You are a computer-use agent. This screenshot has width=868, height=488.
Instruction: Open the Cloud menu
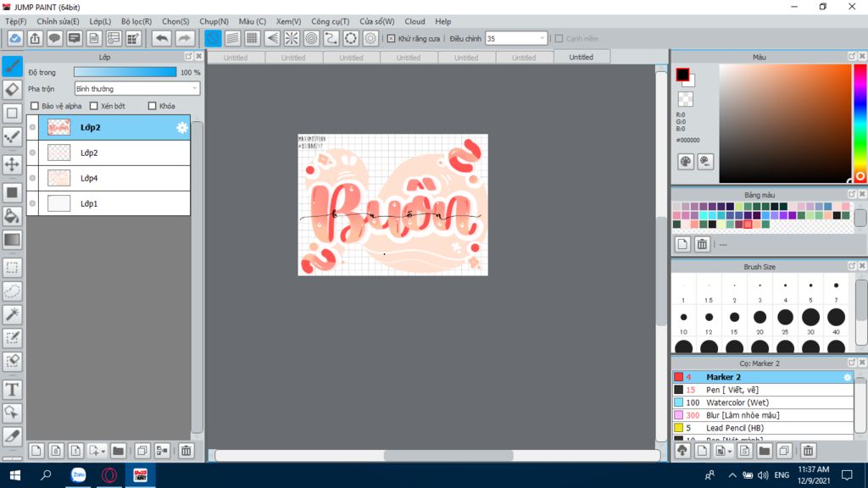(415, 21)
